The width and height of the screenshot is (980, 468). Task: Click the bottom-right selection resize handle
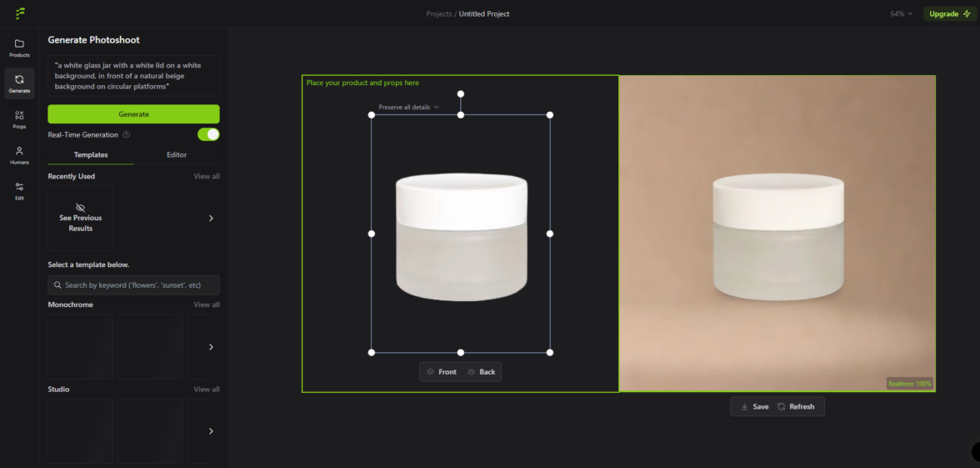point(550,352)
